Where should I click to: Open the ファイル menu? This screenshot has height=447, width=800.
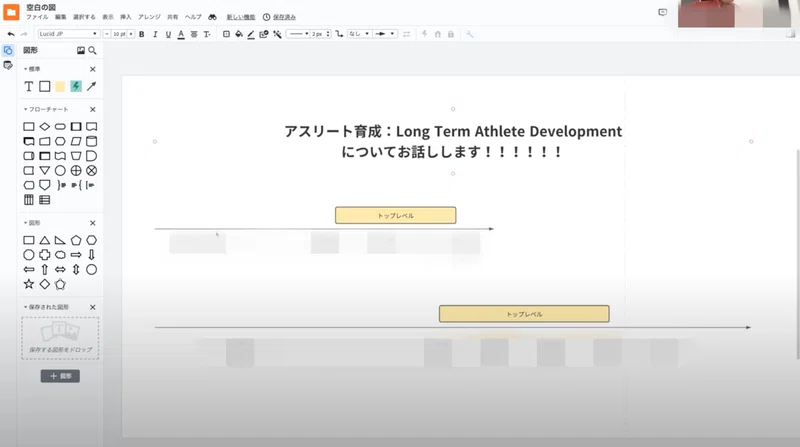[x=37, y=17]
